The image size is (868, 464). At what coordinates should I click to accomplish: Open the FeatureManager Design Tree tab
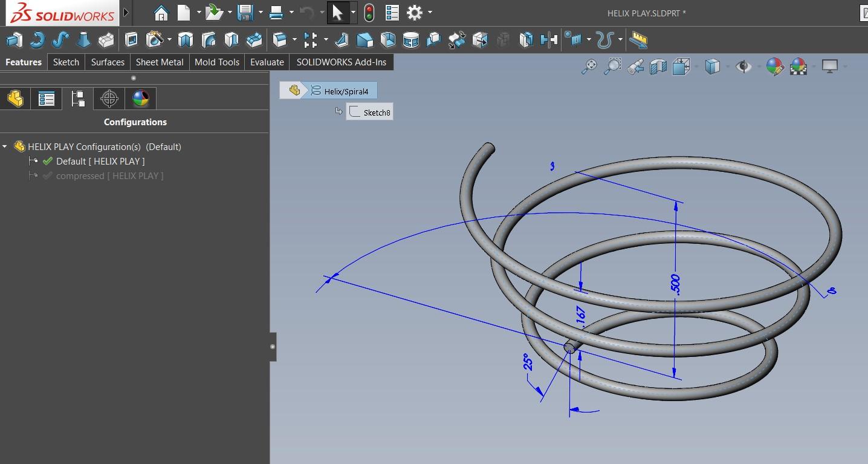[x=15, y=98]
